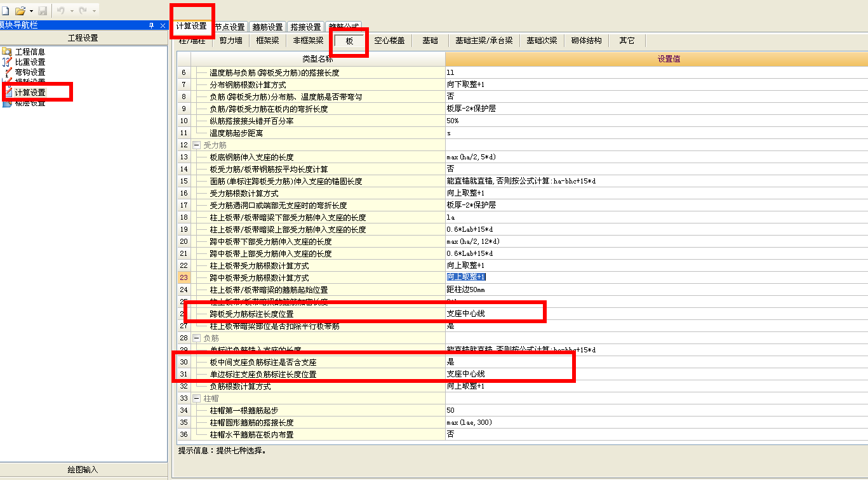Open the 空心楼盖 component tab

tap(389, 41)
